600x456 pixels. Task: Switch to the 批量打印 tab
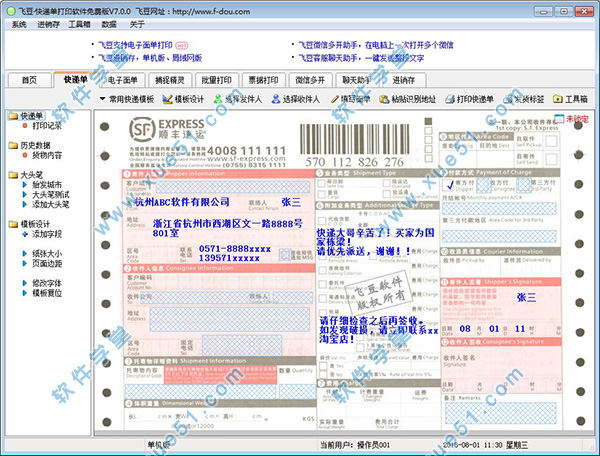(x=217, y=80)
